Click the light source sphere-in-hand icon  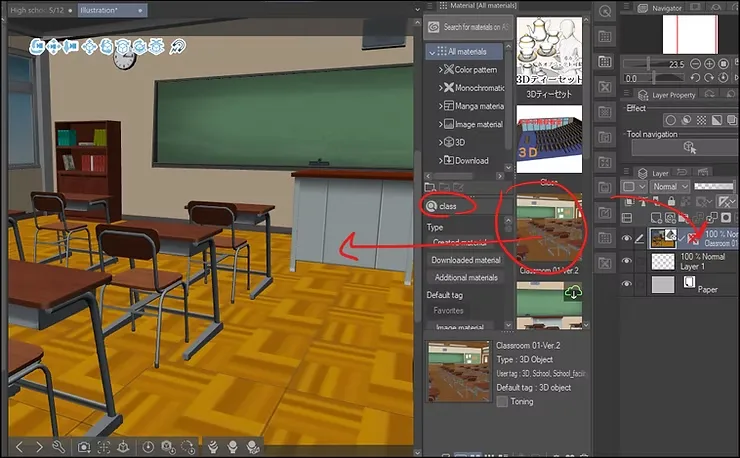(232, 447)
